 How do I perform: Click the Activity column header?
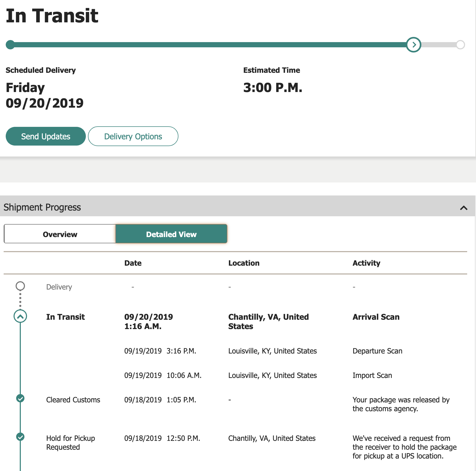tap(366, 263)
